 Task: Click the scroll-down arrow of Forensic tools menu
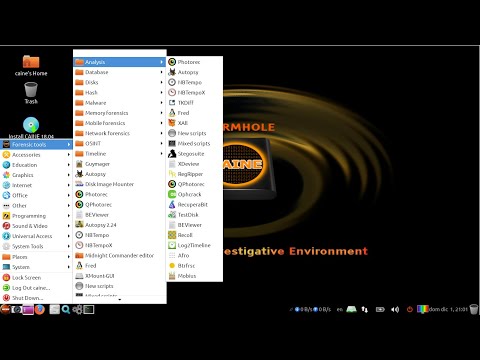[120, 300]
